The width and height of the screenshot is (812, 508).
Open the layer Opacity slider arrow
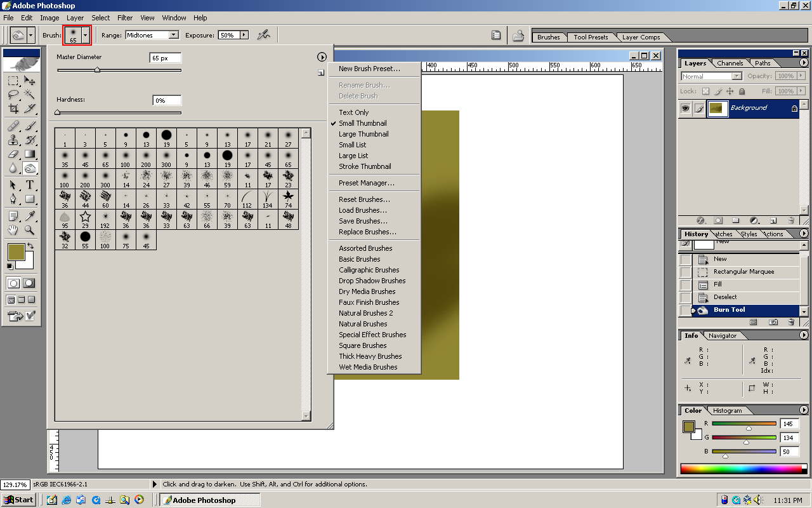[801, 76]
